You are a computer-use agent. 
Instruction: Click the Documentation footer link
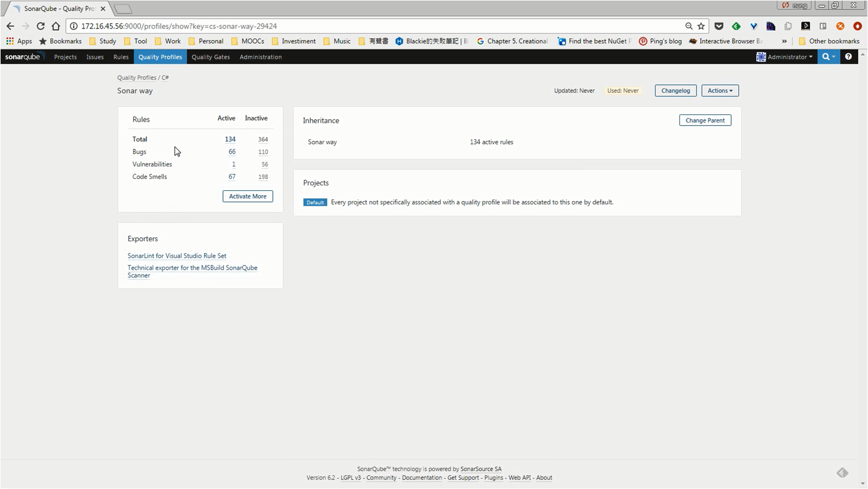(x=422, y=478)
